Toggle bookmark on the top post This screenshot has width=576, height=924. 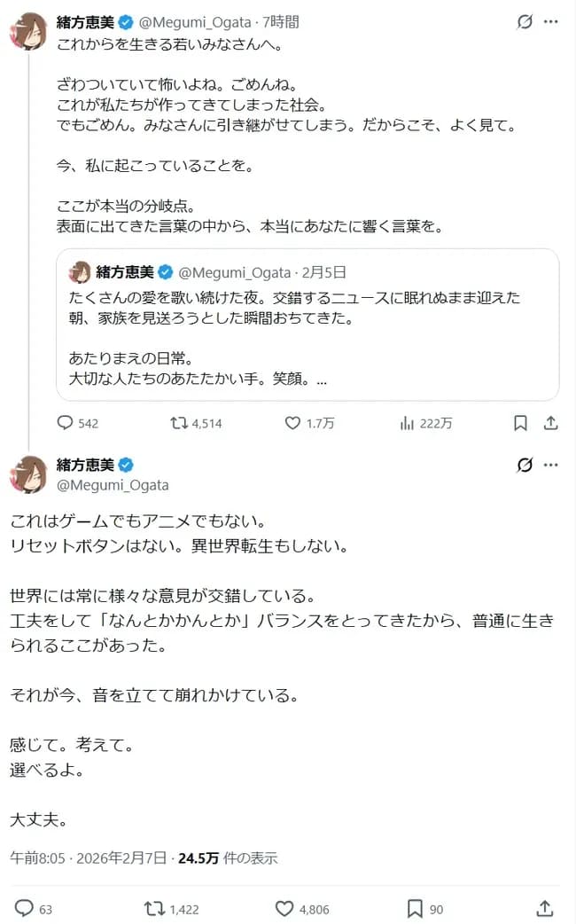click(520, 424)
